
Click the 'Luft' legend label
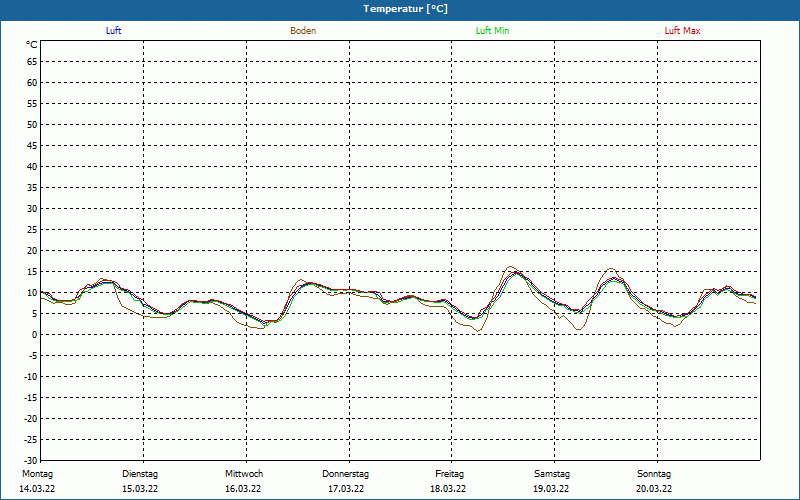pyautogui.click(x=113, y=31)
